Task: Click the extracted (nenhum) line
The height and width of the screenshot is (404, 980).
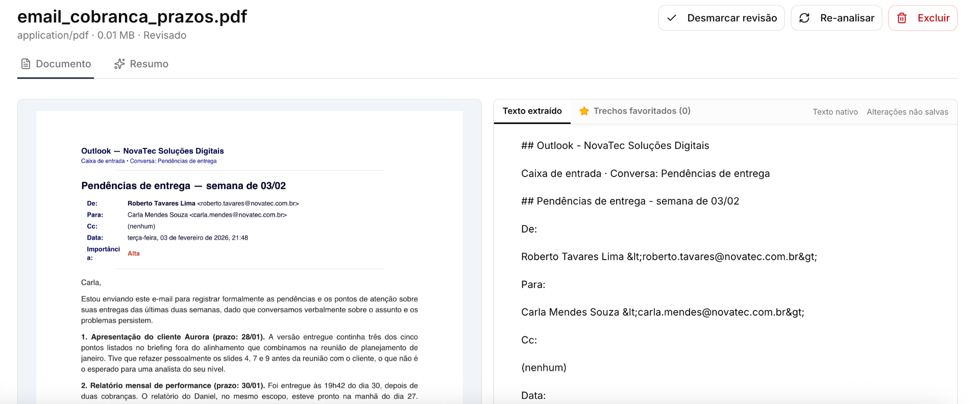Action: tap(544, 368)
